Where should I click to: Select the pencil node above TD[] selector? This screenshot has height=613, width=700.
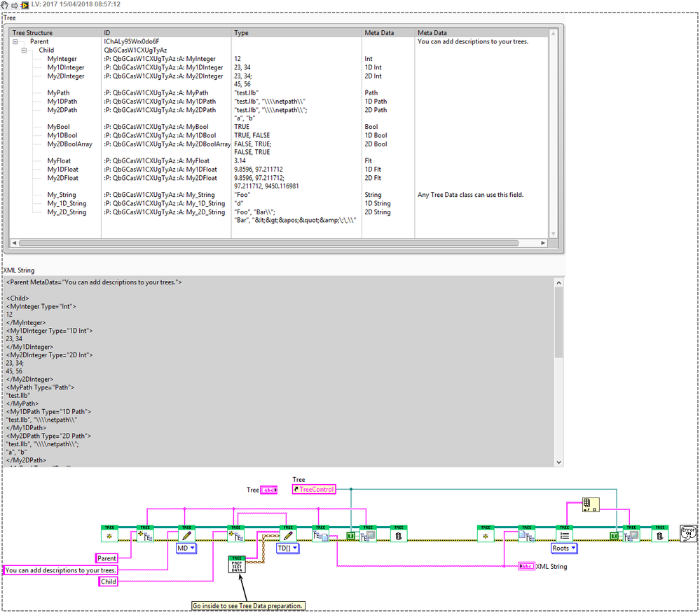[288, 534]
